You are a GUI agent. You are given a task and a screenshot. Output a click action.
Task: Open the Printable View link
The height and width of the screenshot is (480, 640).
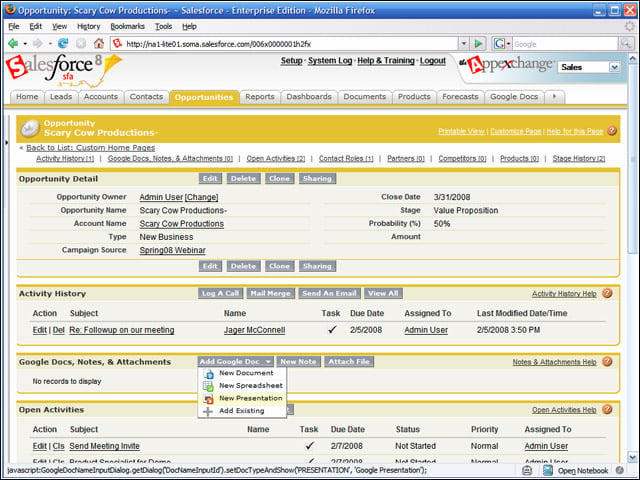461,131
